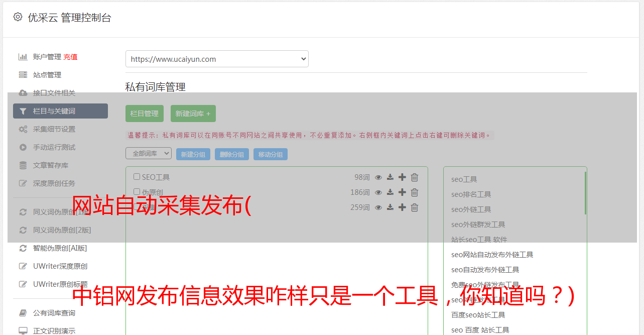The height and width of the screenshot is (335, 644).
Task: Select keyword seo外链群发工具
Action: click(x=478, y=225)
